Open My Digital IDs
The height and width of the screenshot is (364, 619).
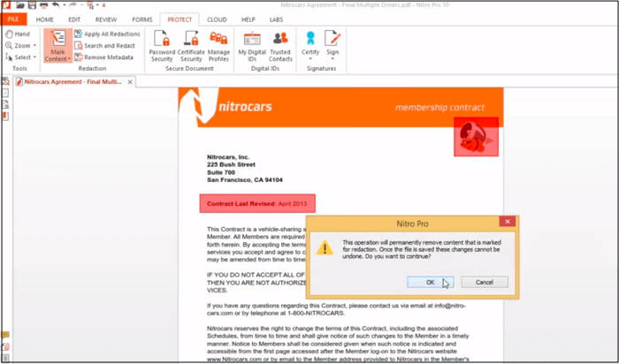pos(252,46)
